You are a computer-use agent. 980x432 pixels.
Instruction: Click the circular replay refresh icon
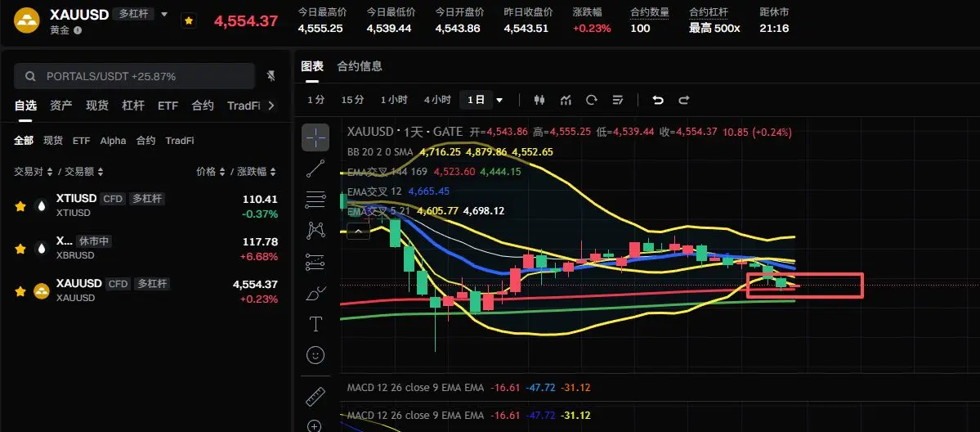pos(591,100)
